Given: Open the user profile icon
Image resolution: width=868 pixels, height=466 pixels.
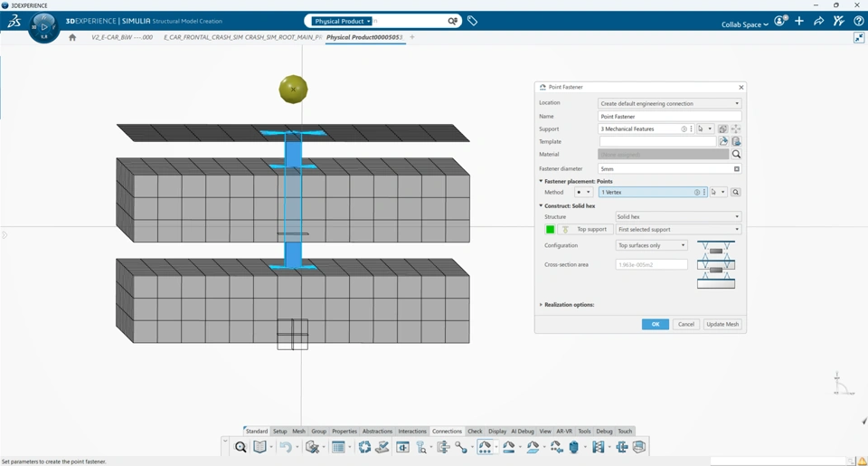Looking at the screenshot, I should click(x=780, y=21).
